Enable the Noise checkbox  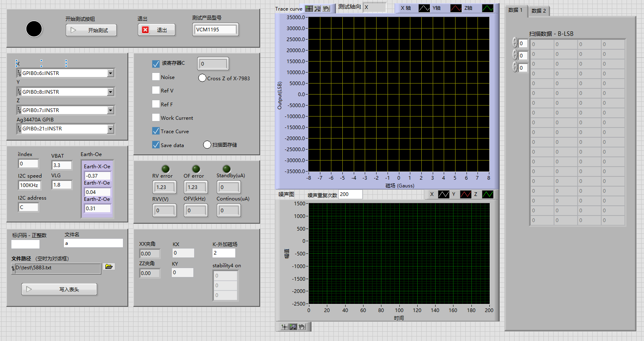156,77
